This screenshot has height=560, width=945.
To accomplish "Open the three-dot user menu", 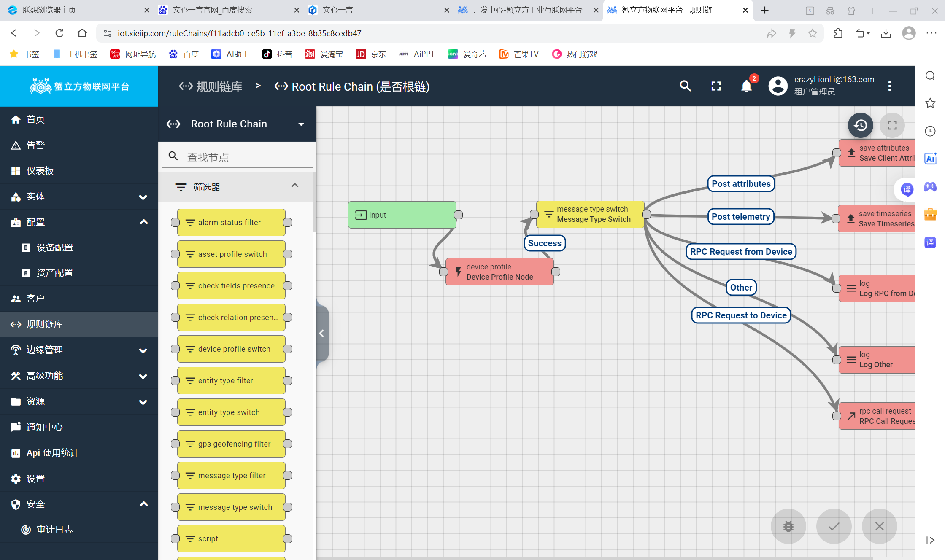I will (x=890, y=86).
